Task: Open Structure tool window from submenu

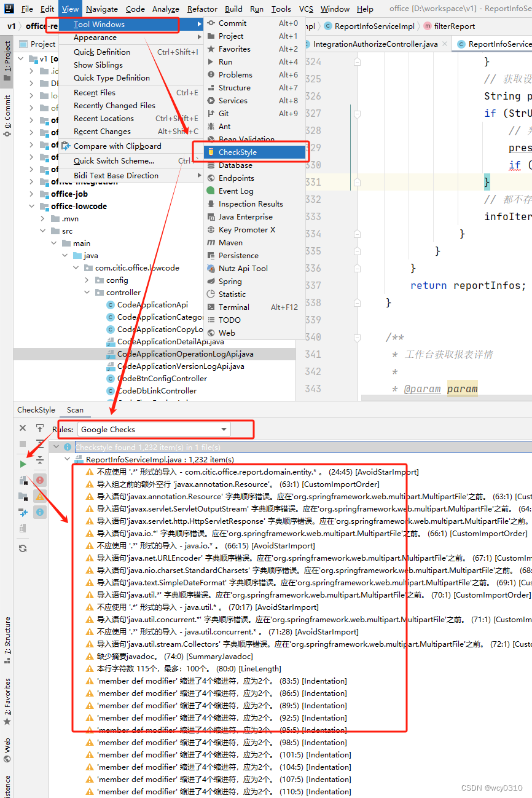Action: (x=255, y=88)
